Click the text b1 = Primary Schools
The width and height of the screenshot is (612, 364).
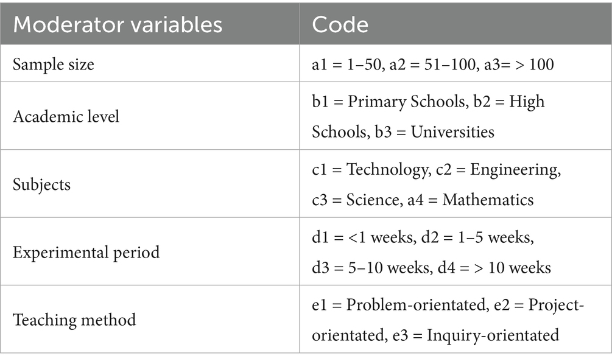389,102
